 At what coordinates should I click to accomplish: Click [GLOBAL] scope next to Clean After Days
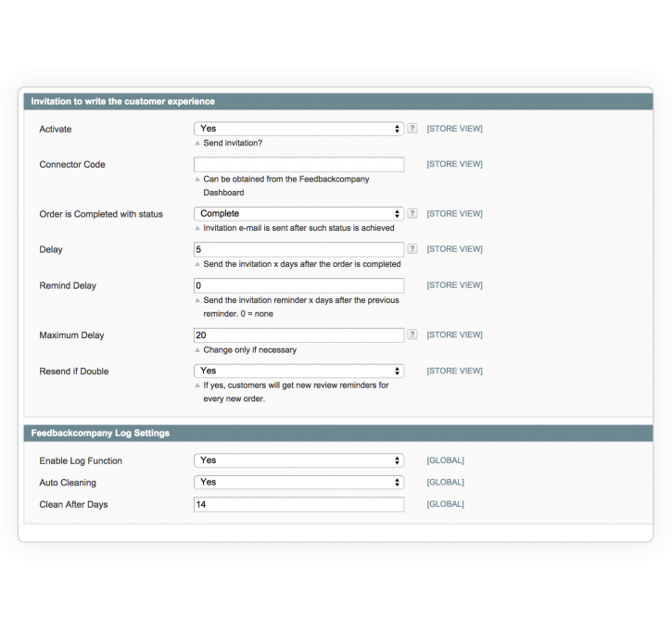pyautogui.click(x=445, y=504)
